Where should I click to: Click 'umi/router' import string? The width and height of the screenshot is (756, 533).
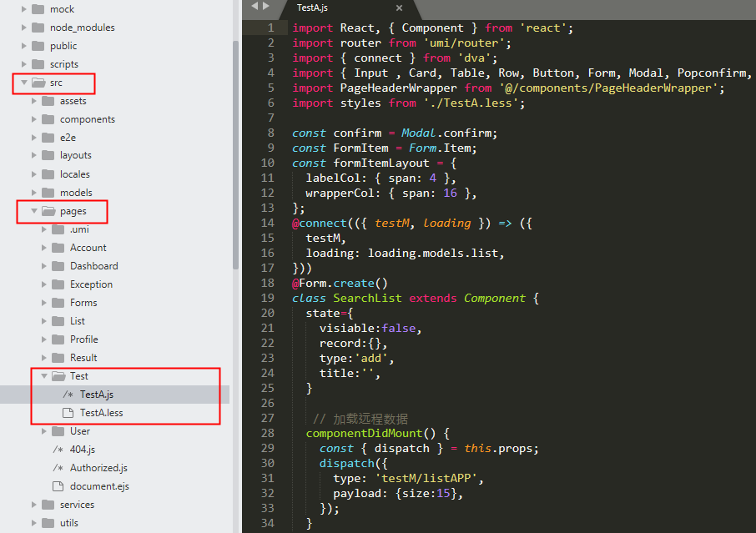click(x=464, y=43)
